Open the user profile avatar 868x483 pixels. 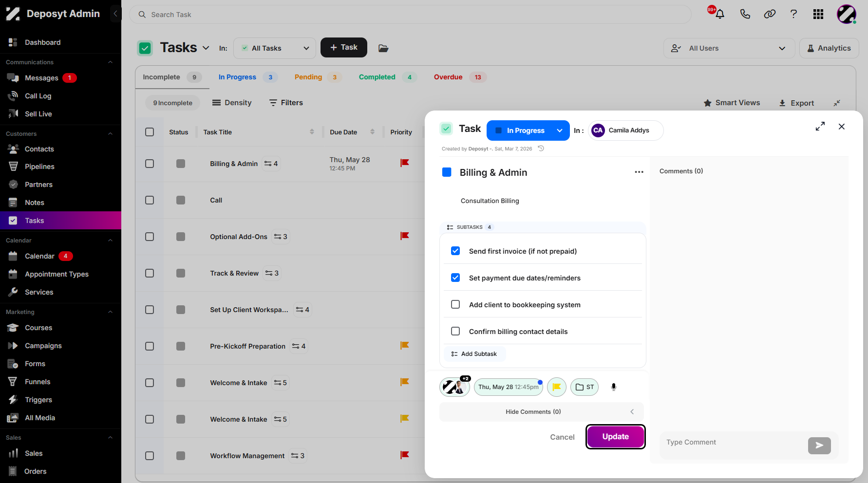point(847,14)
